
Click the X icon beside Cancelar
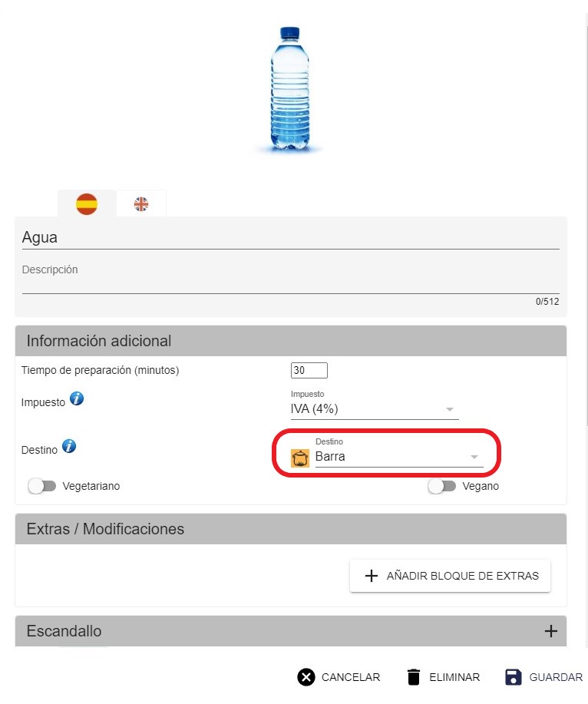click(306, 677)
